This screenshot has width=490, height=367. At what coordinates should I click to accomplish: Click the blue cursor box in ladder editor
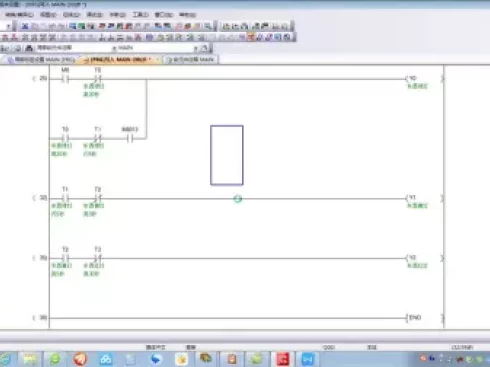[227, 155]
